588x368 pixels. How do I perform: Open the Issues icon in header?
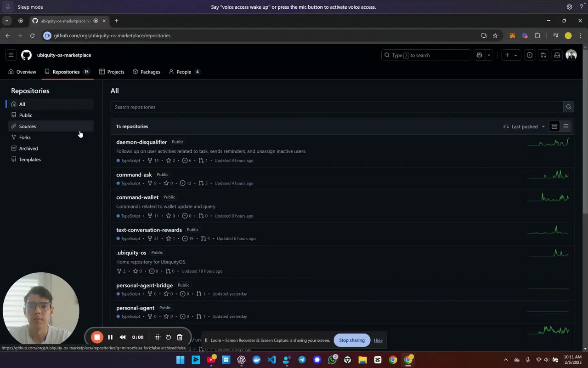[530, 55]
